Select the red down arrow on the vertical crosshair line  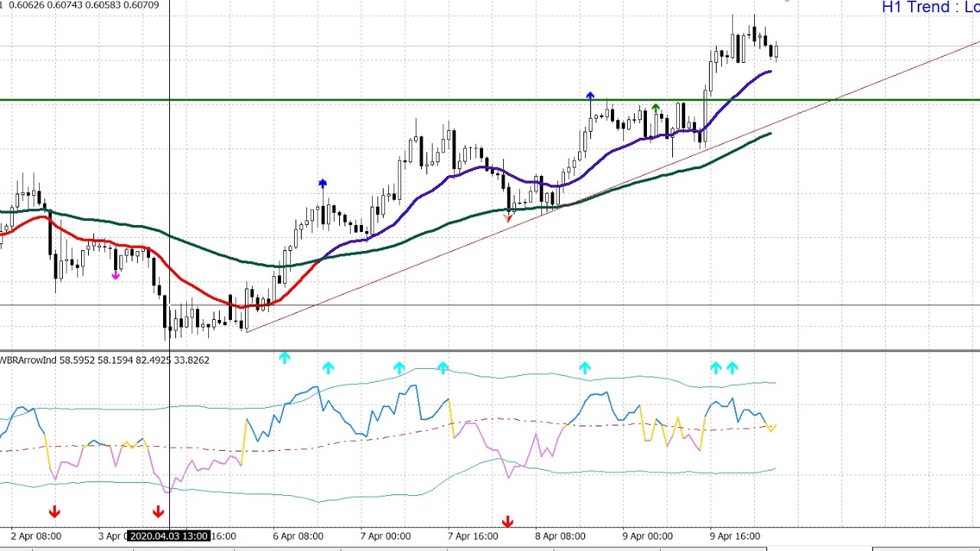pyautogui.click(x=158, y=511)
